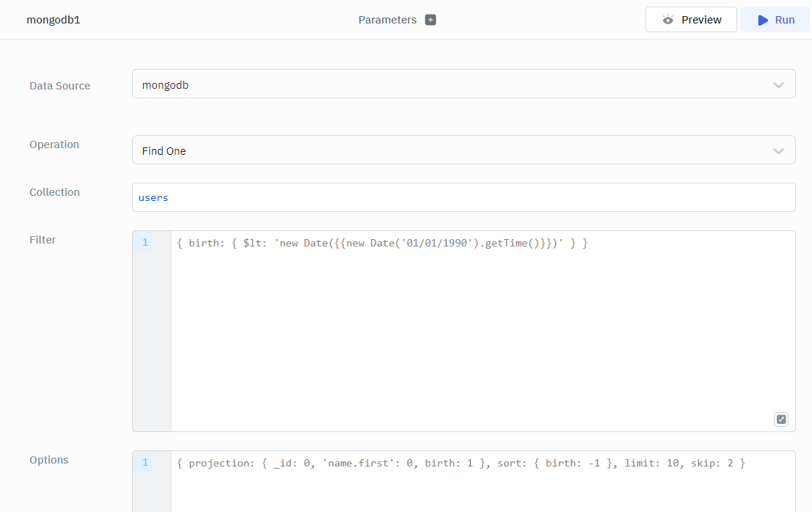This screenshot has width=812, height=512.
Task: Click the plus icon beside Parameters
Action: pyautogui.click(x=431, y=20)
